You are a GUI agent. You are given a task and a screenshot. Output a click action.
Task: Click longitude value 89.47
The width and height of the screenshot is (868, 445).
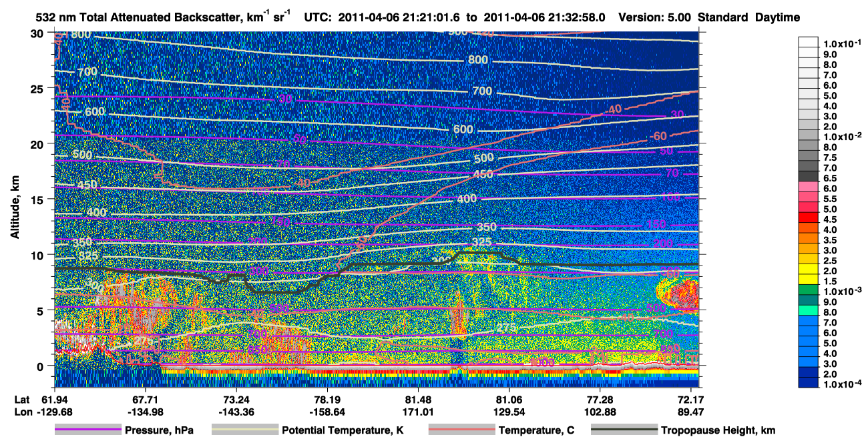[692, 412]
